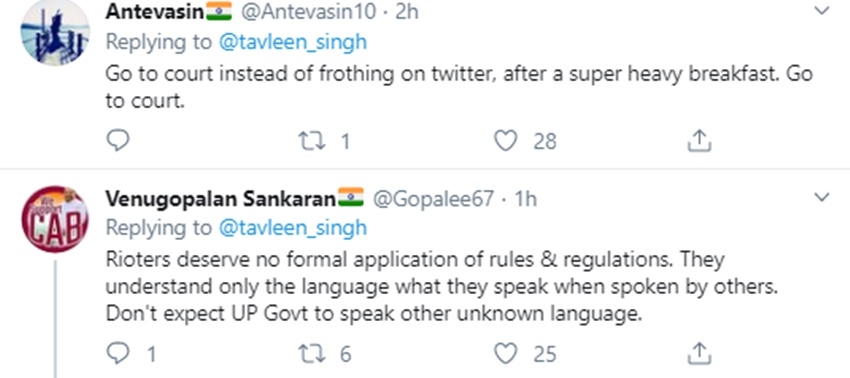This screenshot has height=378, width=850.
Task: Open the 2h timestamp on Antevasin's tweet
Action: (x=407, y=11)
